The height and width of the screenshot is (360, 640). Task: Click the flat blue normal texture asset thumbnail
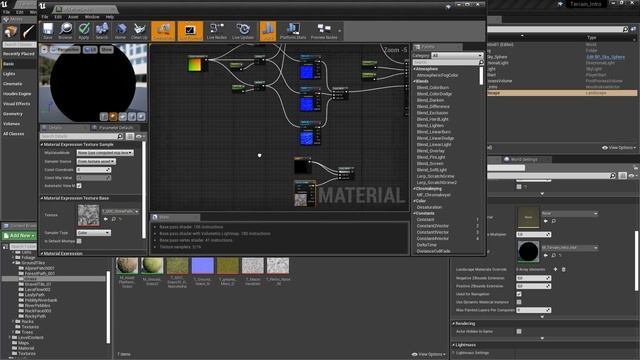click(x=202, y=266)
